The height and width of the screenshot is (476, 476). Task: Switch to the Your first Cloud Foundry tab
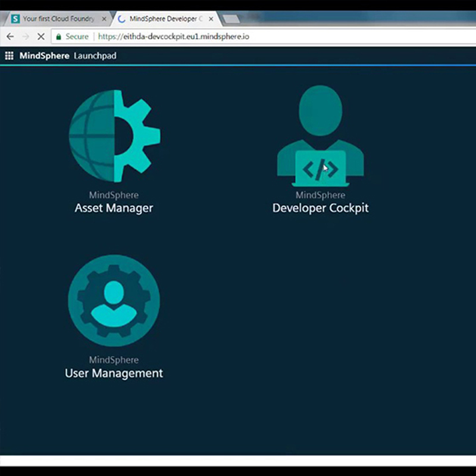point(57,18)
